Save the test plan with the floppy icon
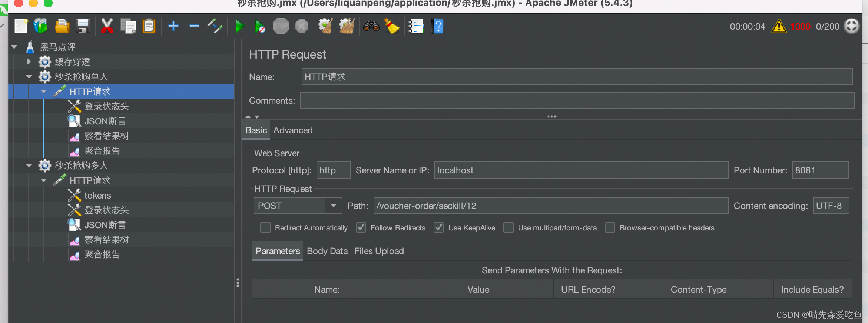This screenshot has height=323, width=868. tap(83, 26)
